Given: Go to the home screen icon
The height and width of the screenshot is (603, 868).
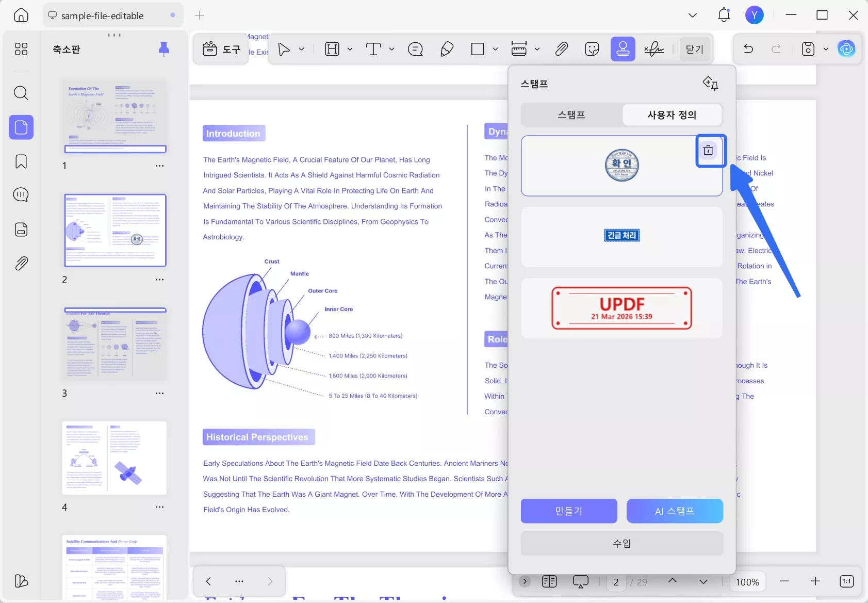Looking at the screenshot, I should [x=21, y=15].
